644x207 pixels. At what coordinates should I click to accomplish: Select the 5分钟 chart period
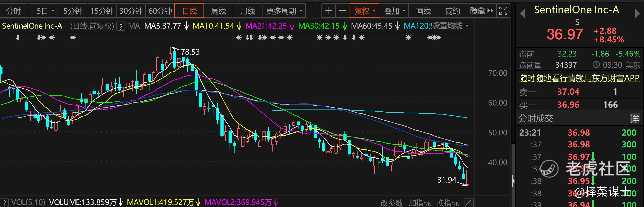point(73,11)
